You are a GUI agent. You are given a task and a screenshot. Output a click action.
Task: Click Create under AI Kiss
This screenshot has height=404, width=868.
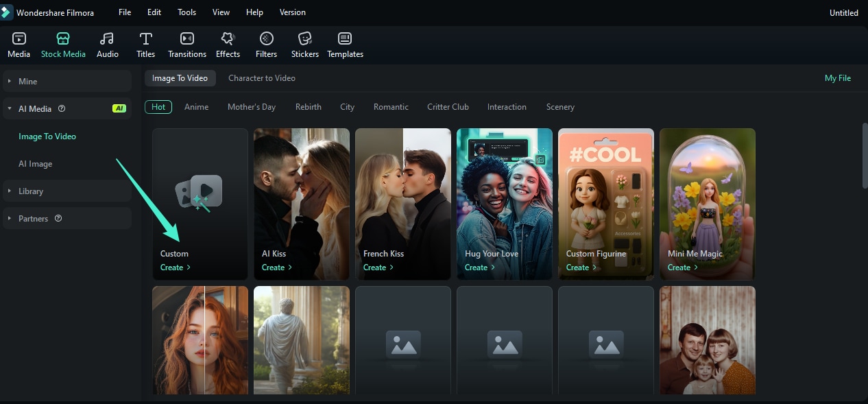(x=277, y=268)
